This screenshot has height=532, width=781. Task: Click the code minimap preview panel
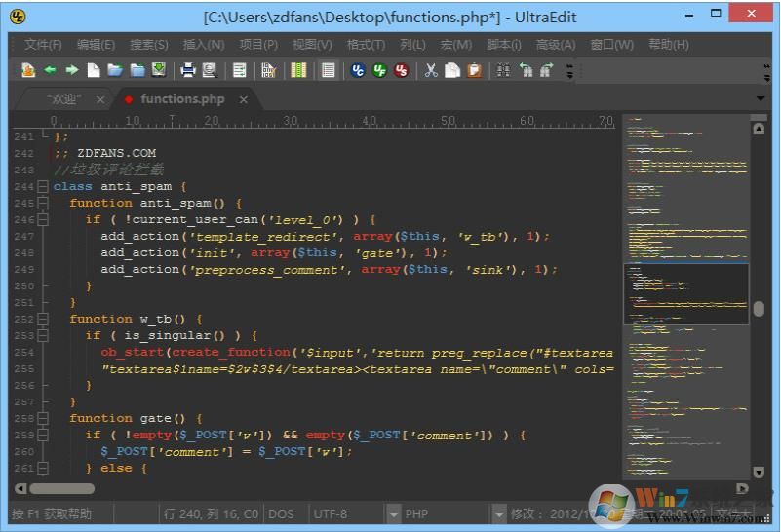pos(686,292)
